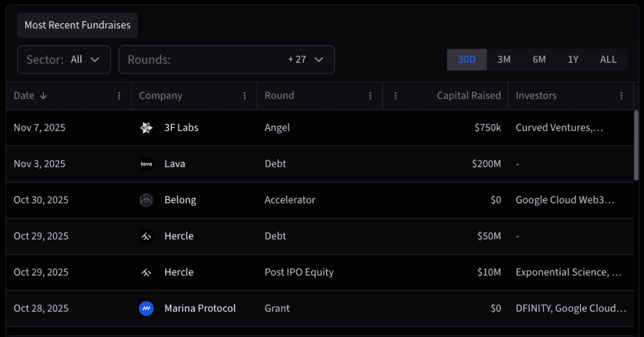Click the 3F Labs company logo icon
This screenshot has width=644, height=337.
point(146,128)
